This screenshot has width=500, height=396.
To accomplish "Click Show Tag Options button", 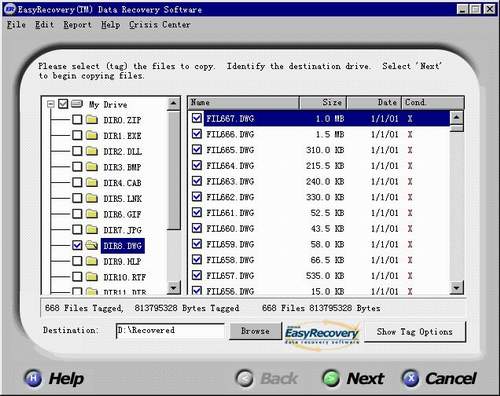I will pyautogui.click(x=415, y=332).
